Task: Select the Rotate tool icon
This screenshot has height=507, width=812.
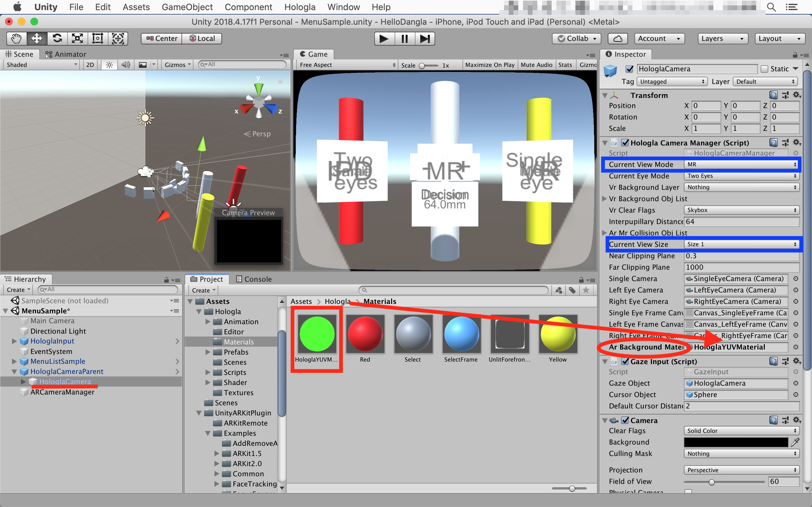Action: pos(57,39)
